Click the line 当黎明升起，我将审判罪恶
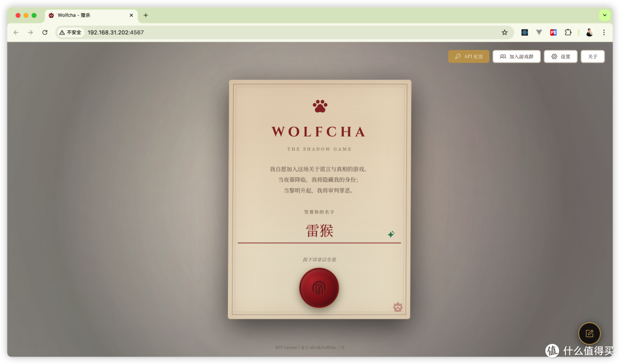 click(318, 190)
